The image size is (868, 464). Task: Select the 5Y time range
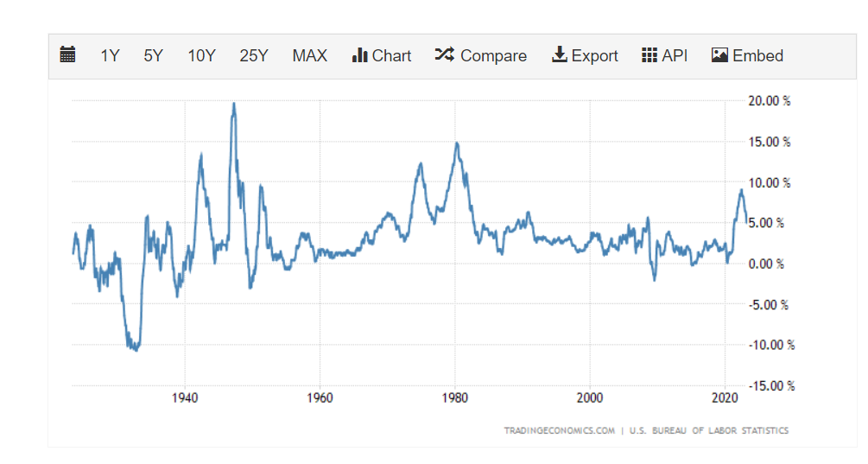154,56
